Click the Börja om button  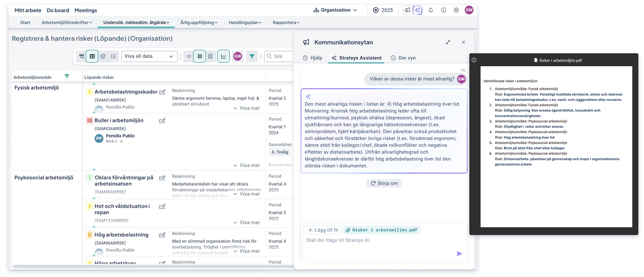(384, 183)
